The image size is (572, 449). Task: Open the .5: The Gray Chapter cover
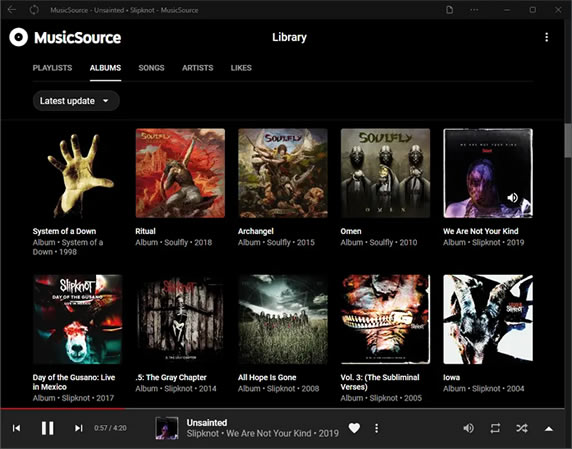click(x=180, y=320)
